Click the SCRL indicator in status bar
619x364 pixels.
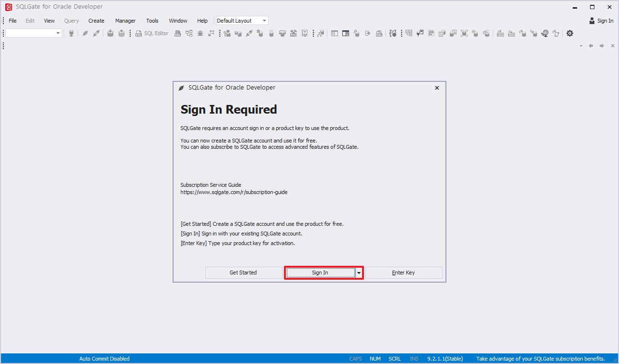click(394, 359)
